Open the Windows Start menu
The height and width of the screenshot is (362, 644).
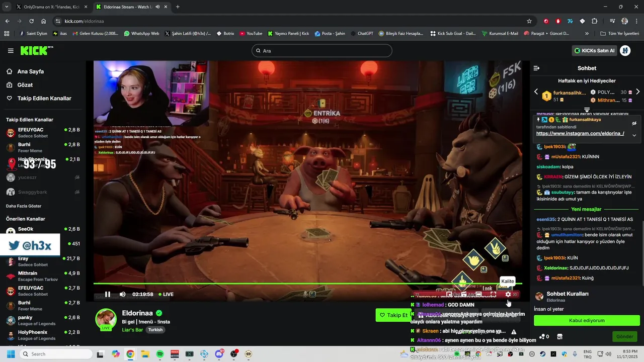[x=11, y=354]
